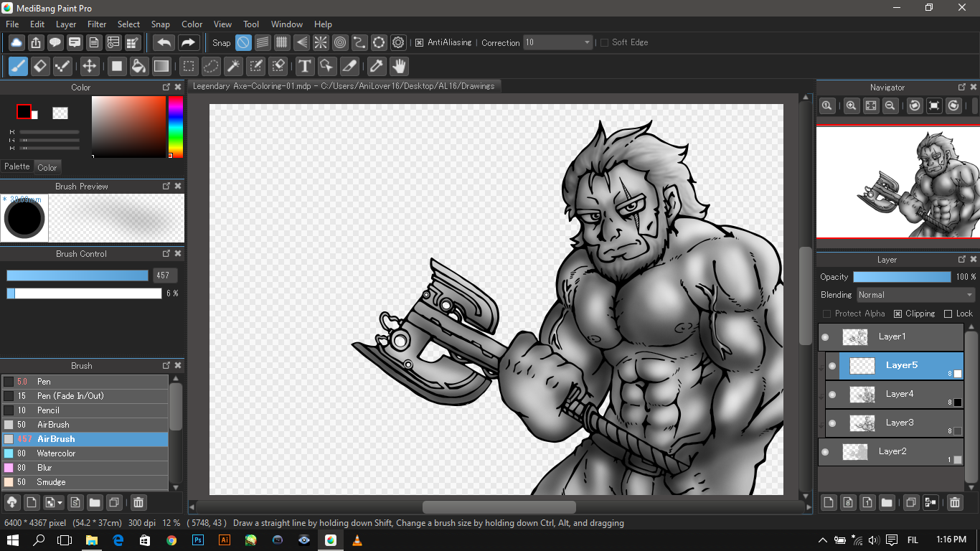980x551 pixels.
Task: Select the Hand tool
Action: pyautogui.click(x=399, y=67)
